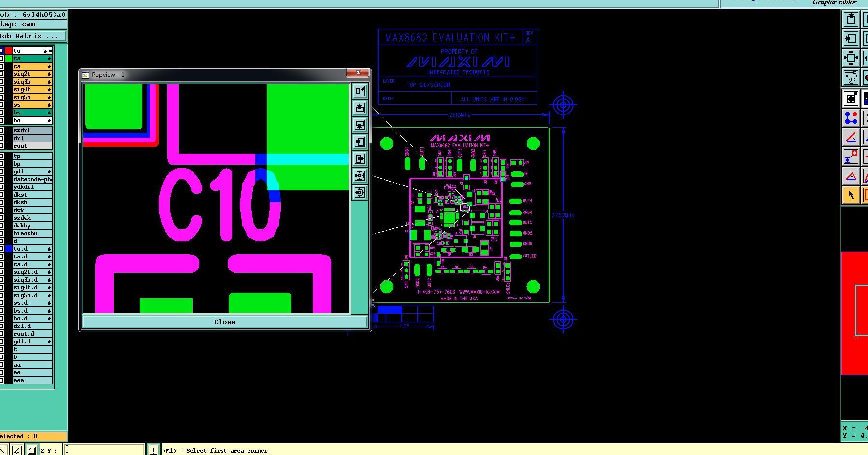Select layer sig5b in the layer list
The height and width of the screenshot is (455, 868).
(33, 97)
